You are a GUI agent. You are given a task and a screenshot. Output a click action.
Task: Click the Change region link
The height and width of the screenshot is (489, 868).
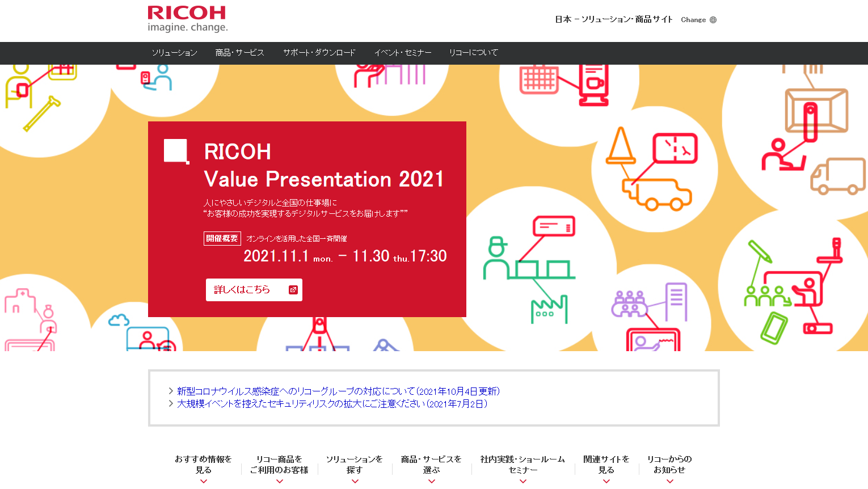click(x=693, y=20)
